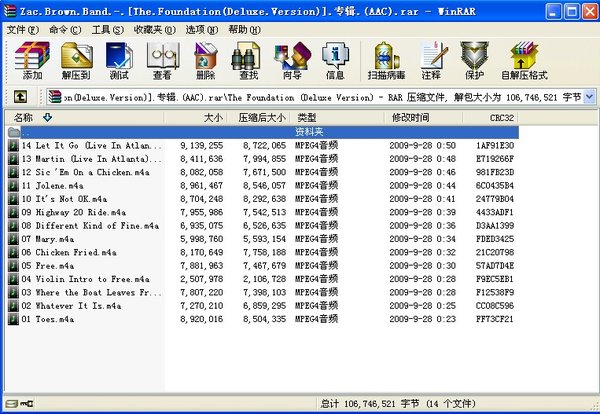Sort by 大小 column header
The width and height of the screenshot is (600, 414).
(196, 117)
